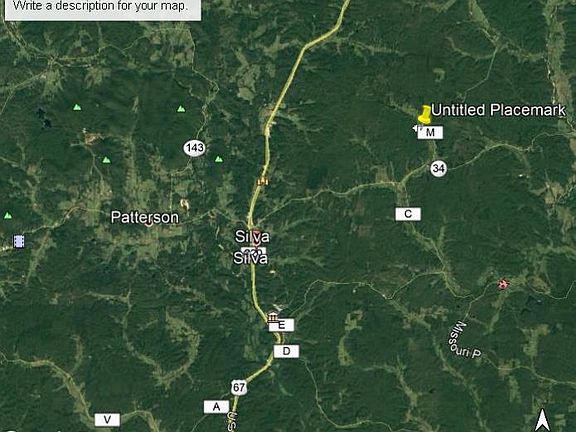Click the red star icon on the map
576x432 pixels.
[x=503, y=284]
